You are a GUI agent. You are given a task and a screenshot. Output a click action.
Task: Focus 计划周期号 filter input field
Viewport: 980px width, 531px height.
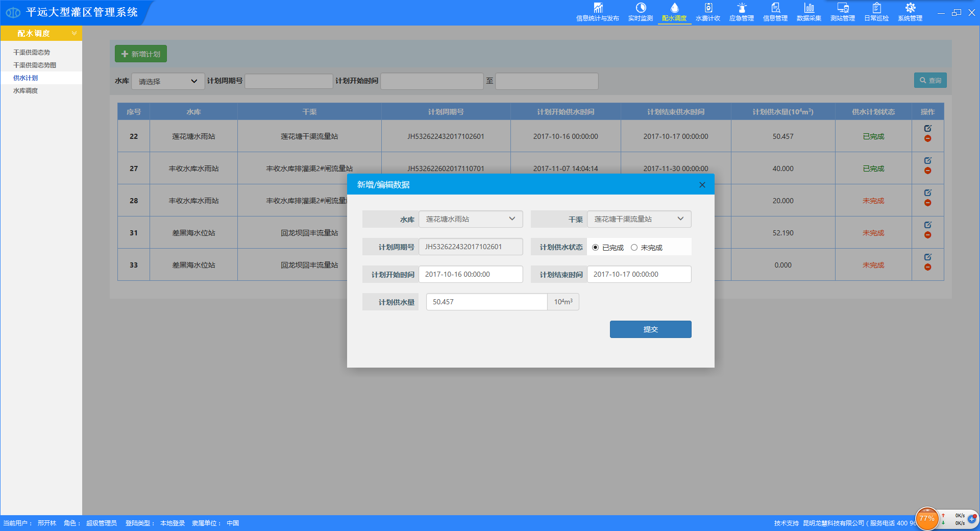coord(289,81)
